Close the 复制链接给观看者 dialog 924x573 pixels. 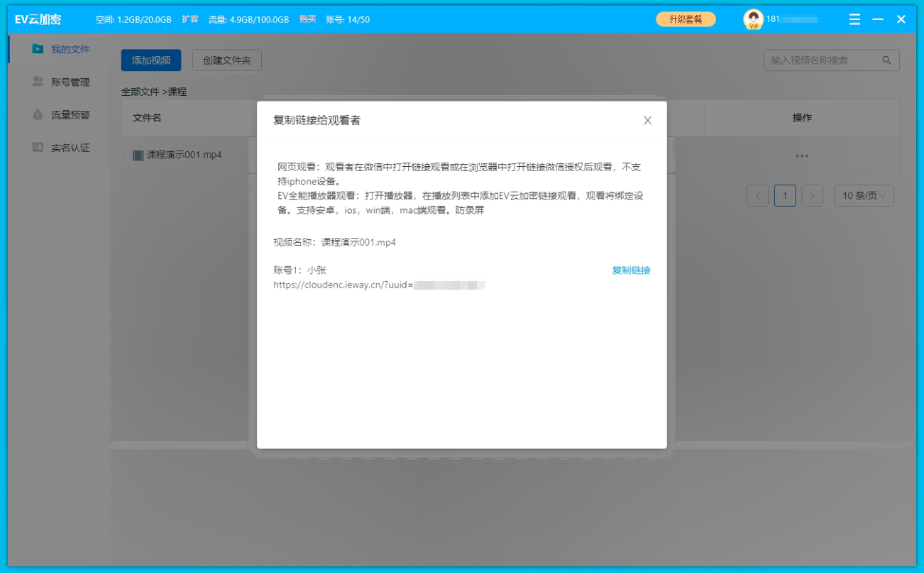(x=647, y=121)
